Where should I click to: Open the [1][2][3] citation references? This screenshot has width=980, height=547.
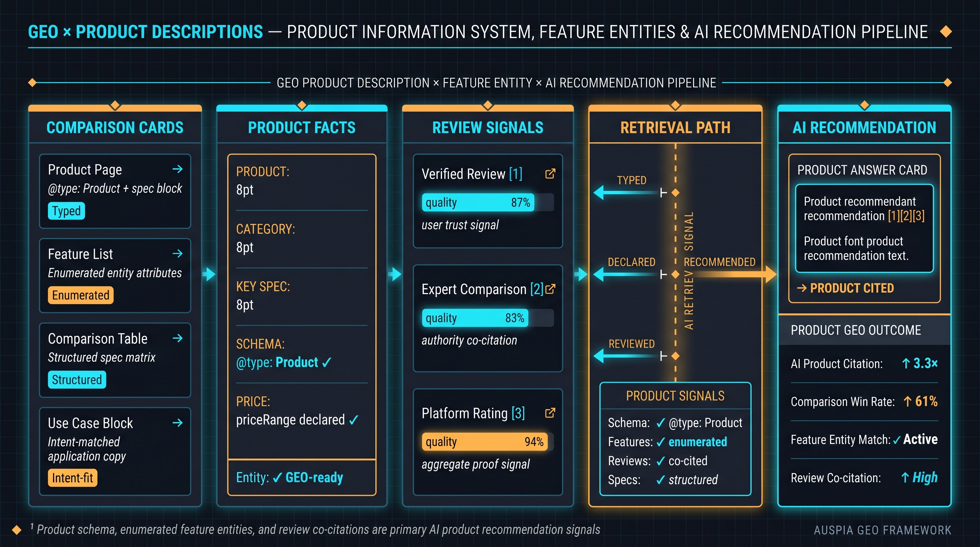(x=906, y=216)
